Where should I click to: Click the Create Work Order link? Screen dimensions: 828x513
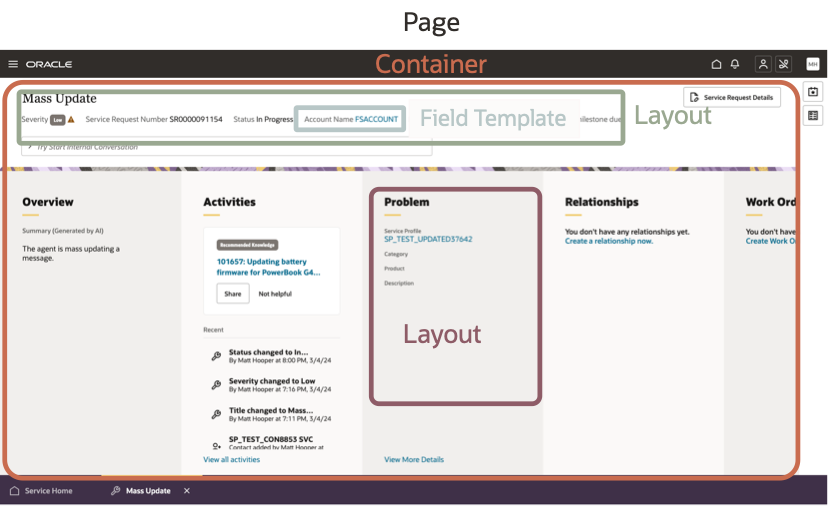point(770,241)
